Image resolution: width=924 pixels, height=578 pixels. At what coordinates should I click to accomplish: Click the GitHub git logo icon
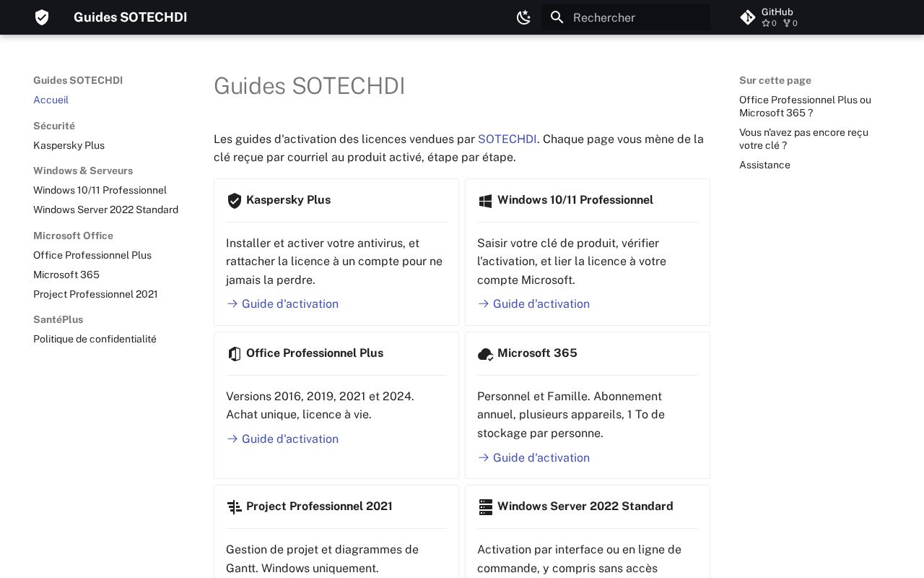pos(748,17)
